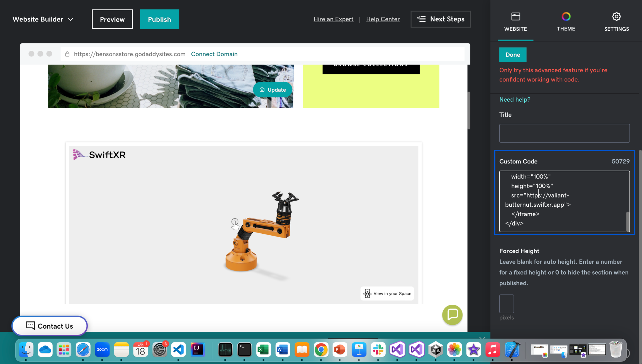
Task: Click the Update camera button on image
Action: tap(273, 90)
